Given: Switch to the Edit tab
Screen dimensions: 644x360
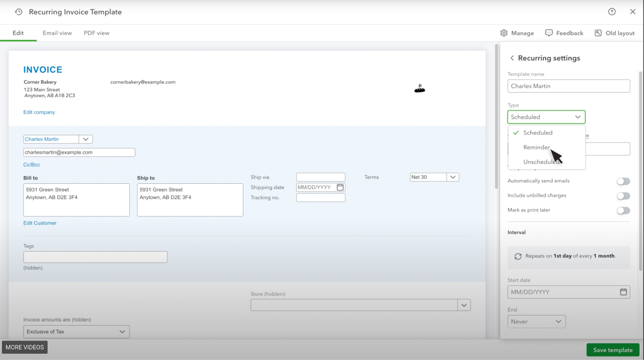Looking at the screenshot, I should point(18,33).
